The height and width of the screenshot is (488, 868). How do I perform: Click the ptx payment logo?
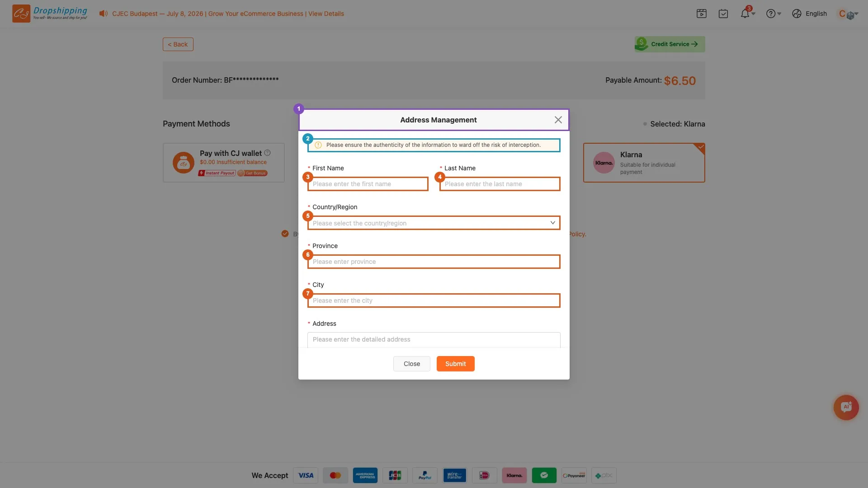[604, 475]
